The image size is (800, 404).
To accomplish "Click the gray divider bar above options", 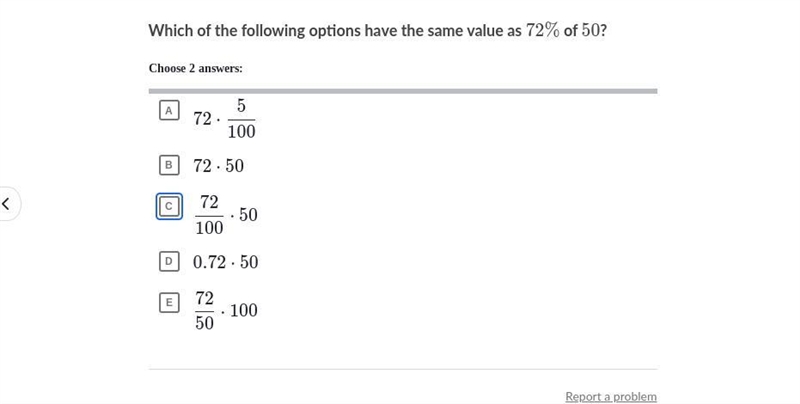I will click(403, 91).
